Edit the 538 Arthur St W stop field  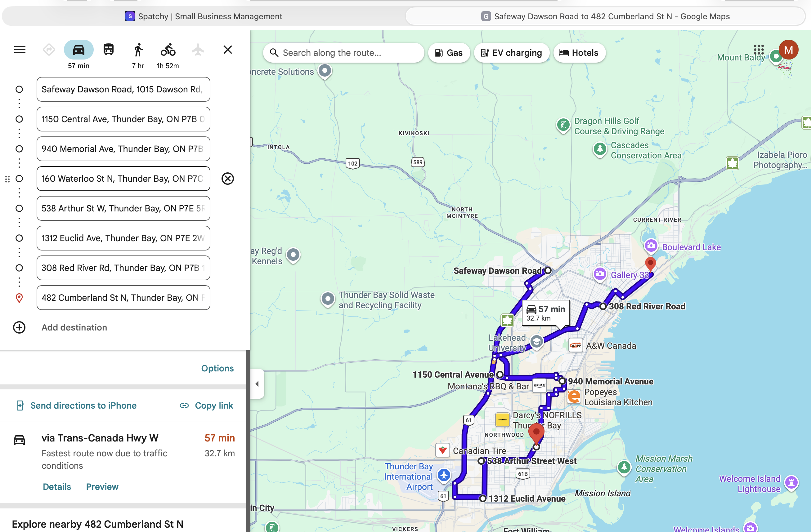123,208
